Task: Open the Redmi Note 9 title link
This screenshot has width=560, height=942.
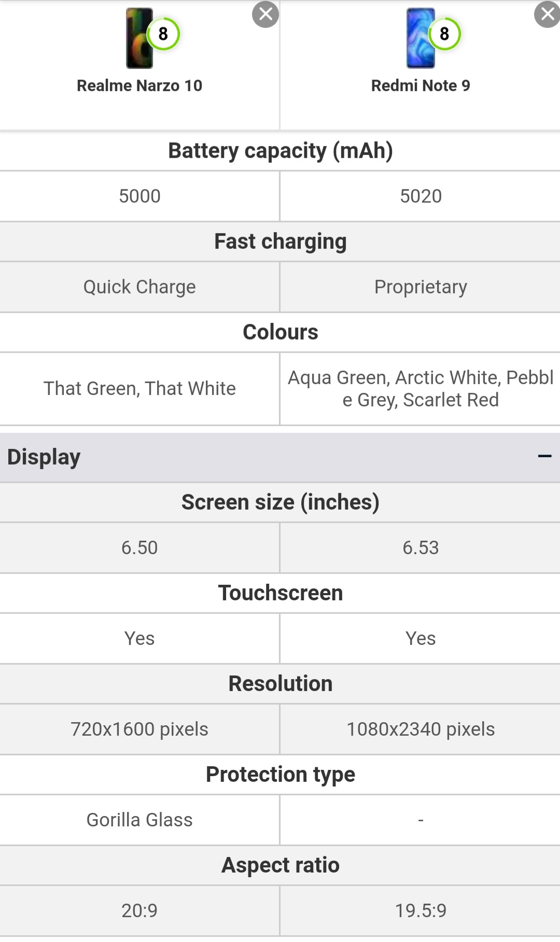Action: click(x=421, y=86)
